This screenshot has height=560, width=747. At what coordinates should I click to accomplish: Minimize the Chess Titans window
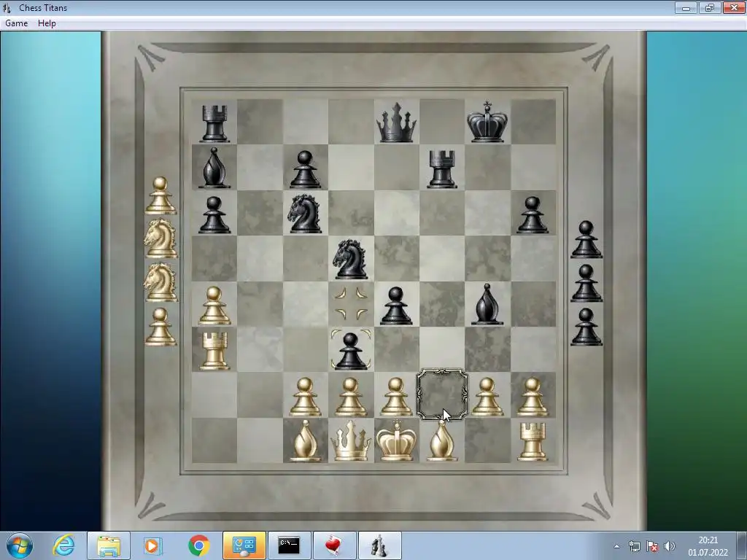pos(686,7)
